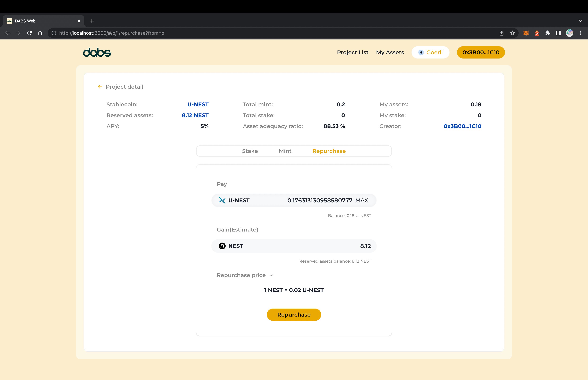
Task: Click the Repurchase button to confirm
Action: [x=294, y=315]
